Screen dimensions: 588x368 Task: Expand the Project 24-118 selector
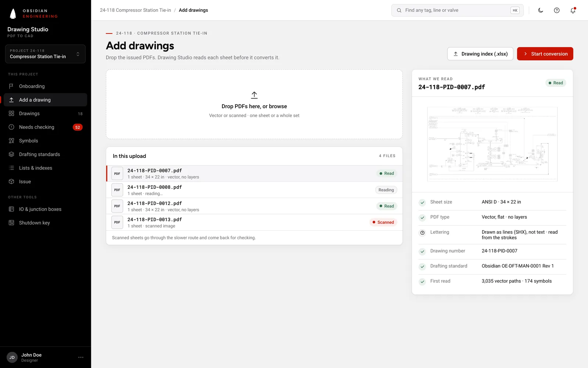coord(45,54)
